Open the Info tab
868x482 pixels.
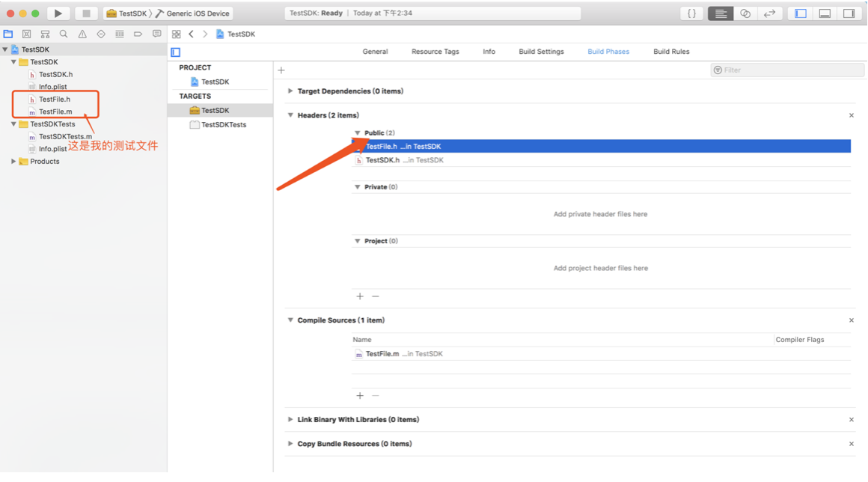(x=489, y=52)
